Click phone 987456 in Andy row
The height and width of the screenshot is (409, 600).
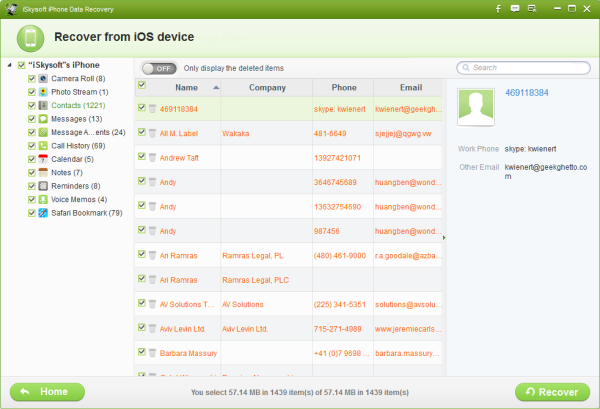(326, 231)
